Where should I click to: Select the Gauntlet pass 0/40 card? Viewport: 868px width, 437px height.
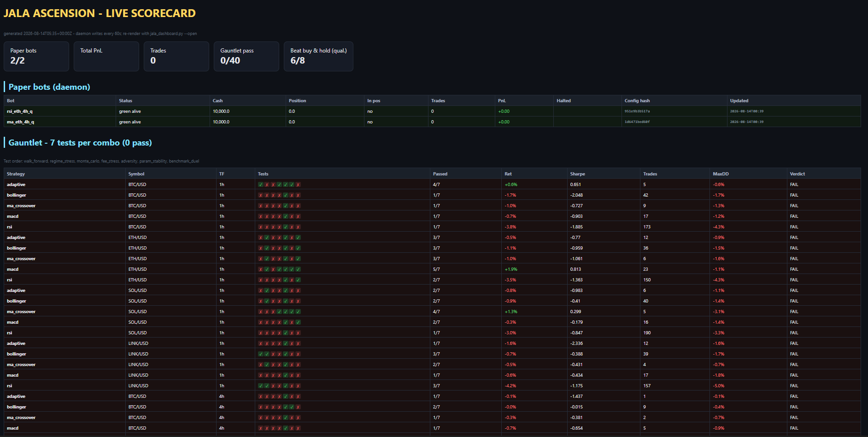(x=246, y=56)
